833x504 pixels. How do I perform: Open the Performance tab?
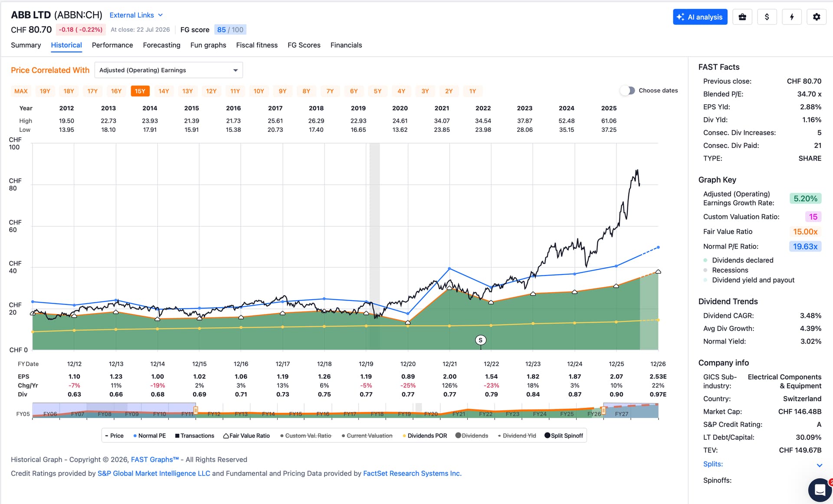[112, 45]
